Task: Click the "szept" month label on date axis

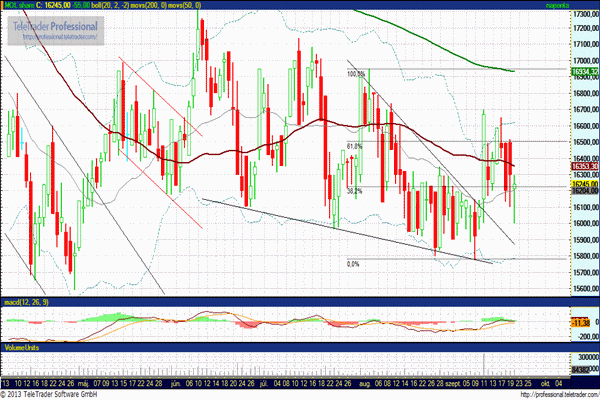Action: coord(453,384)
